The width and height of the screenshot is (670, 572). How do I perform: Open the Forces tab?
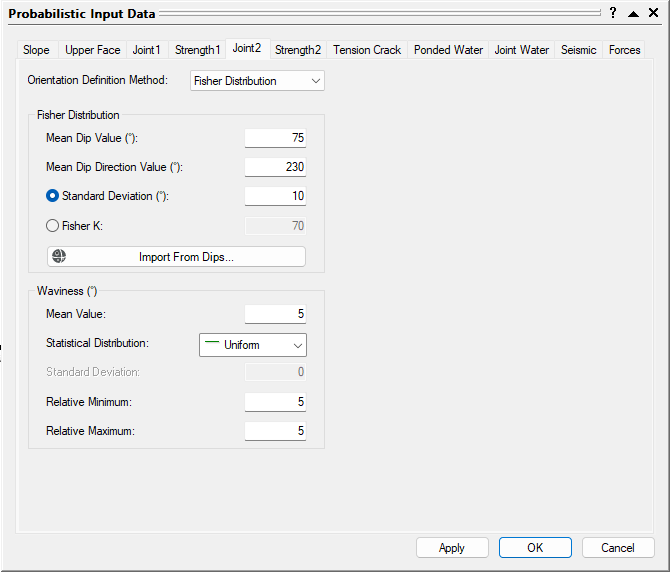point(624,50)
